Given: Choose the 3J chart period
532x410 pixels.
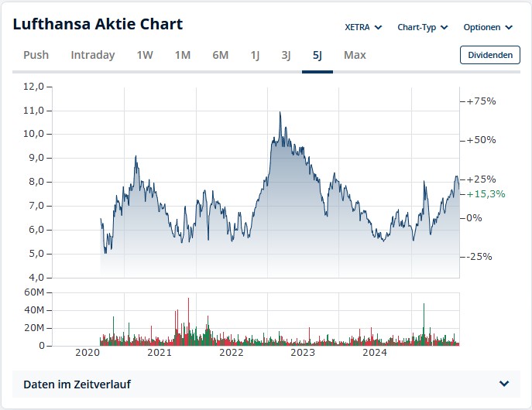Looking at the screenshot, I should [x=286, y=55].
